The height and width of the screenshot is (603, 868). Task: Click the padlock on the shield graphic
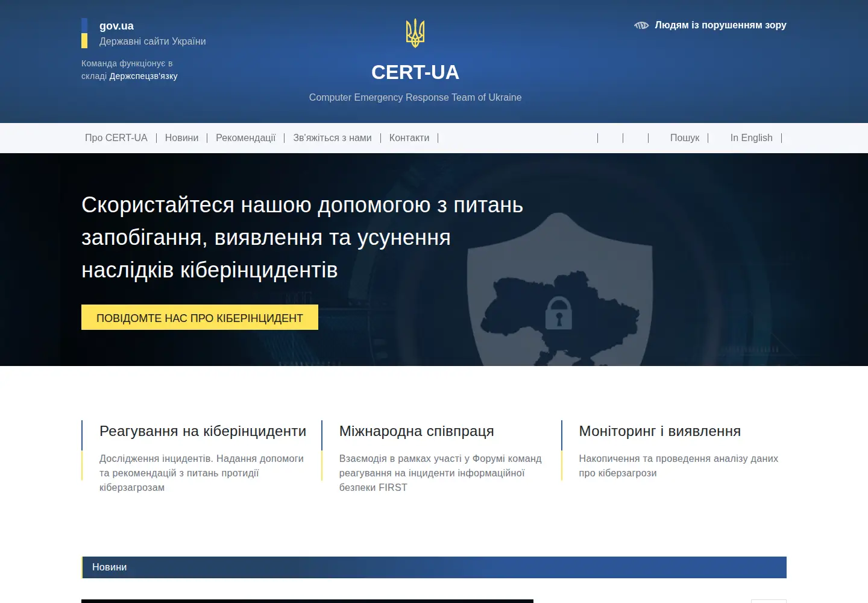point(559,313)
